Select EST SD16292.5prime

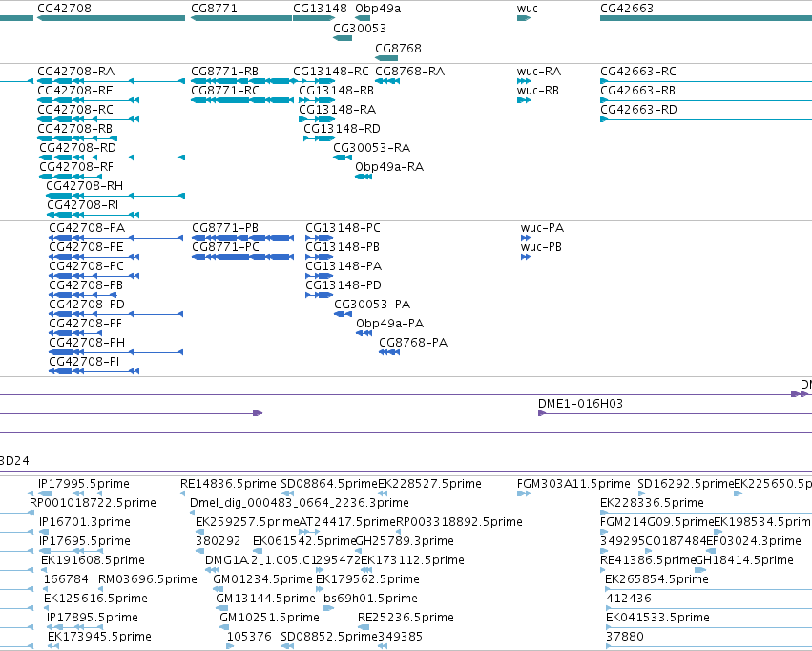[686, 484]
